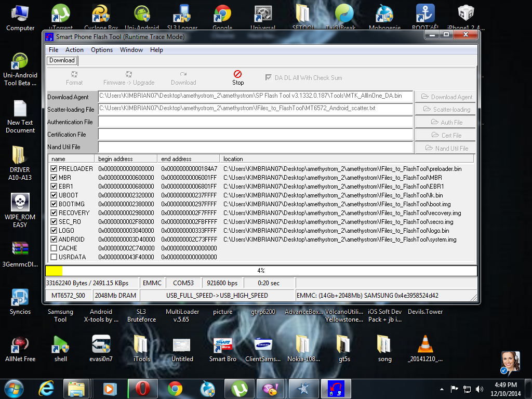Open the Action menu
This screenshot has height=399, width=532.
click(x=74, y=50)
